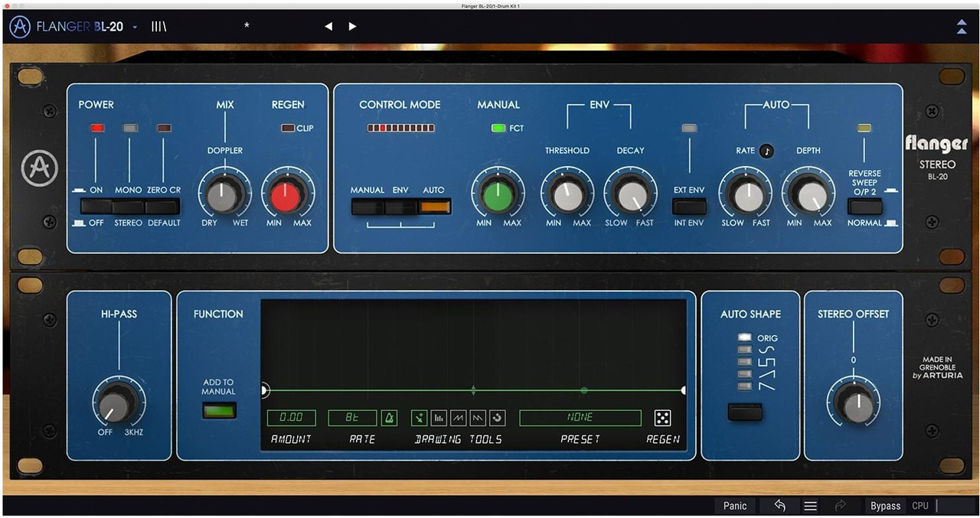The width and height of the screenshot is (980, 518).
Task: Click the redo arrow icon
Action: click(x=841, y=506)
